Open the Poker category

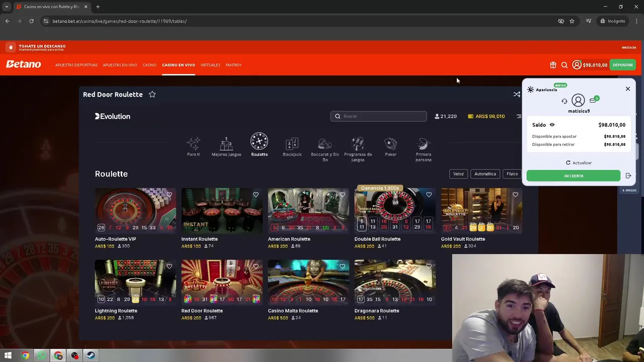pyautogui.click(x=391, y=146)
